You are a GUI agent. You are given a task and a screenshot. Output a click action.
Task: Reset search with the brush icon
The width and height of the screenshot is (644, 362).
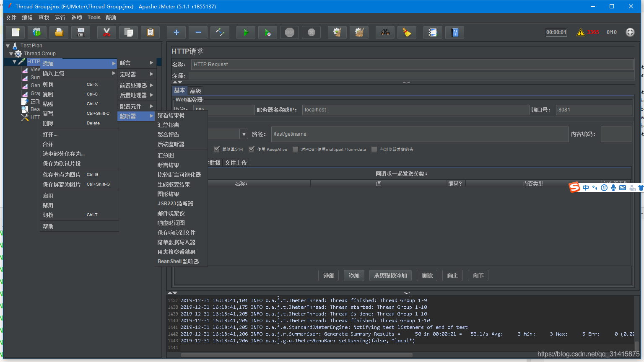point(407,32)
